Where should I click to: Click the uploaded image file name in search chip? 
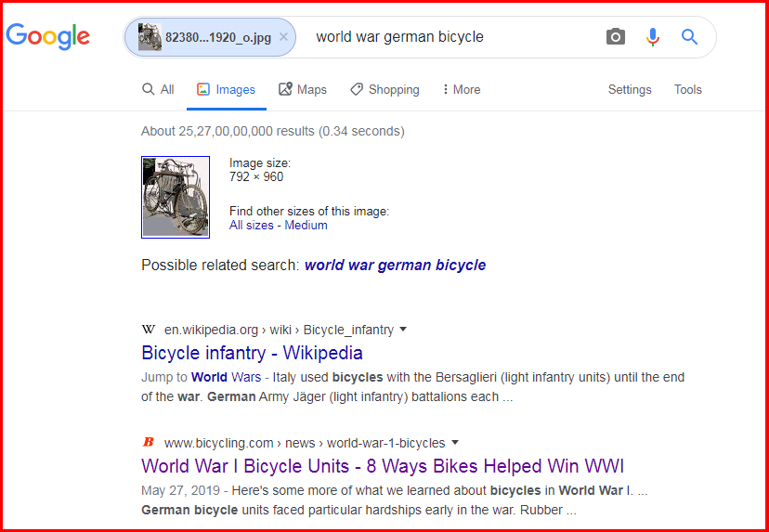(218, 38)
